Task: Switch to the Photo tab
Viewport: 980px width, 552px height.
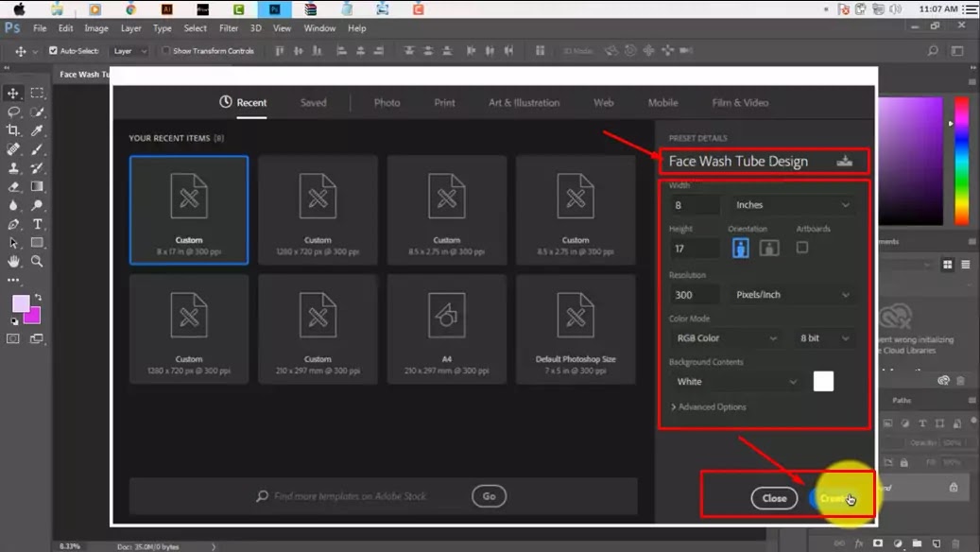Action: tap(387, 102)
